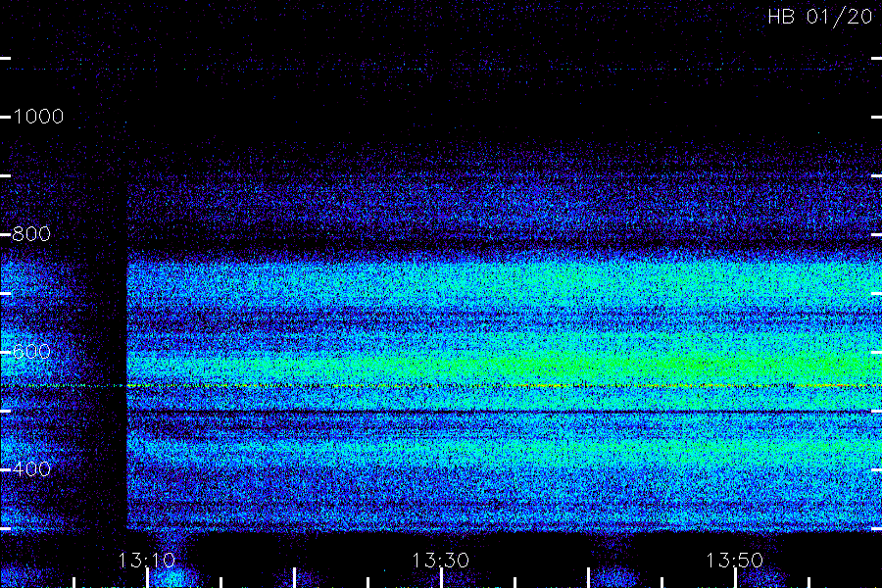
Task: Click the 400 frequency axis label
Action: click(x=31, y=468)
